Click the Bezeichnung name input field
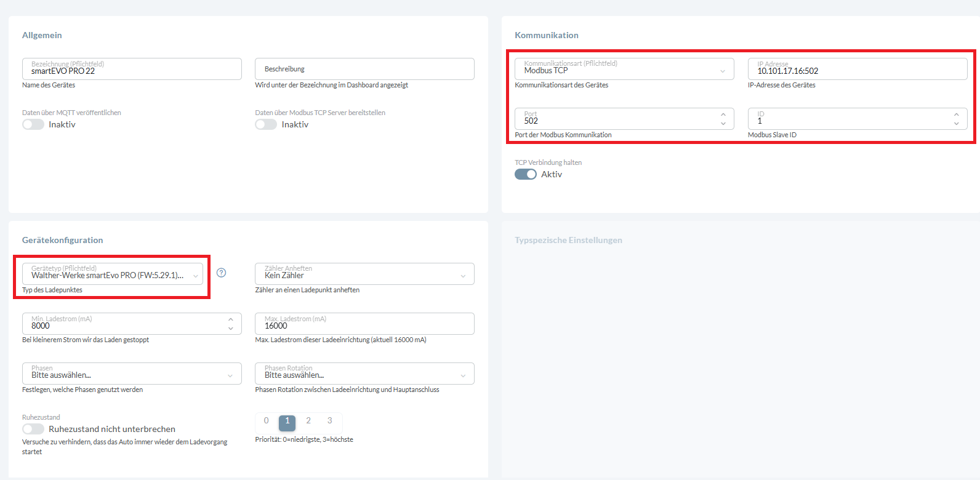Image resolution: width=980 pixels, height=480 pixels. (x=132, y=69)
